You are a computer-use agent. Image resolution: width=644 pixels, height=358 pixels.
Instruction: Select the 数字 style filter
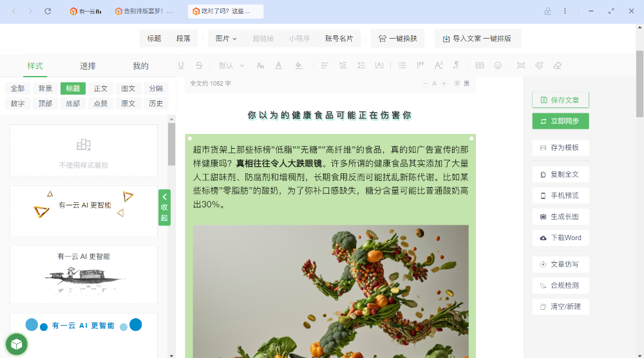point(17,104)
